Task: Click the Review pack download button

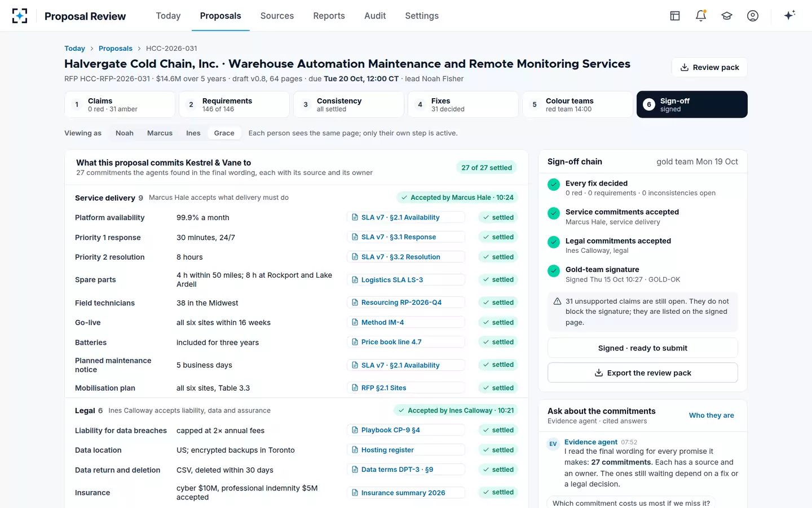Action: pos(709,67)
